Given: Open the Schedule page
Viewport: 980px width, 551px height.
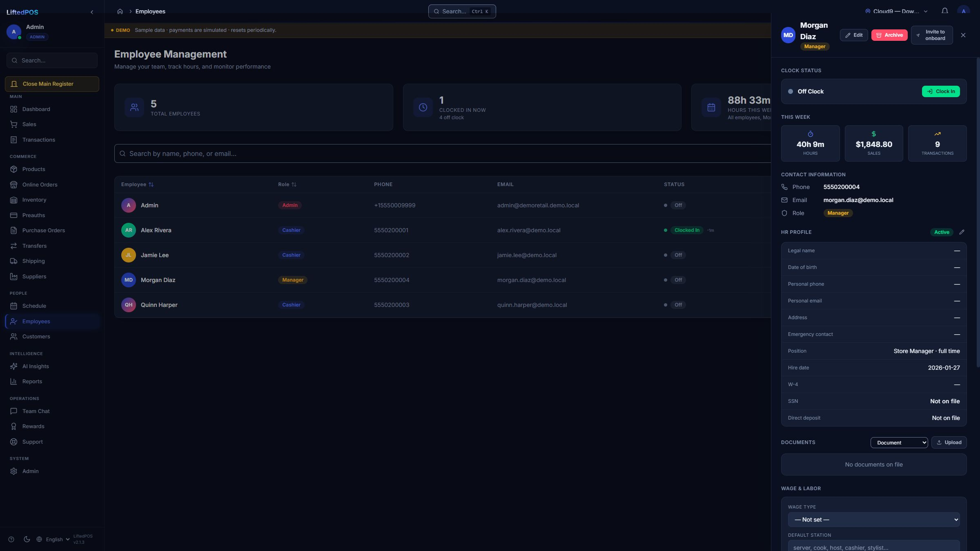Looking at the screenshot, I should pos(52,306).
